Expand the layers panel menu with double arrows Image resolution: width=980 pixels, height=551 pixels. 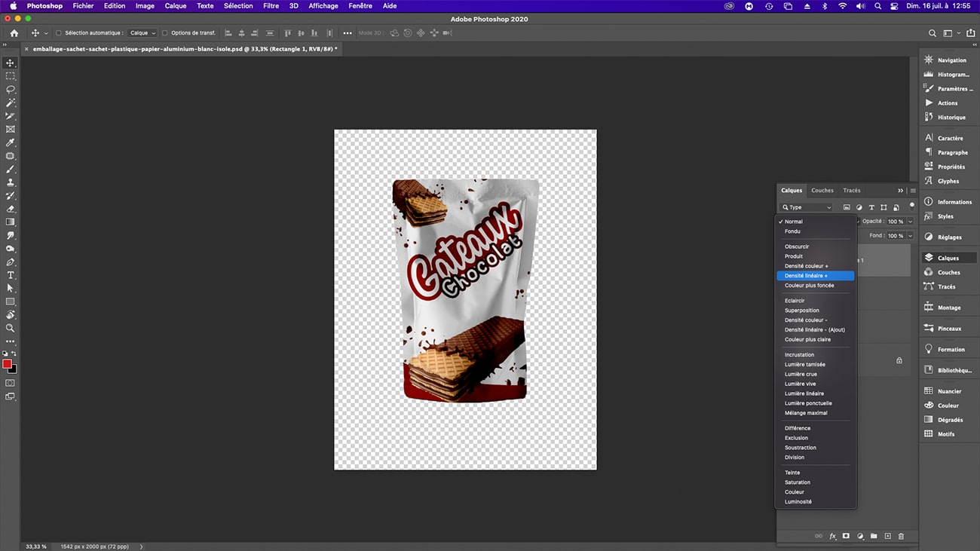(899, 190)
